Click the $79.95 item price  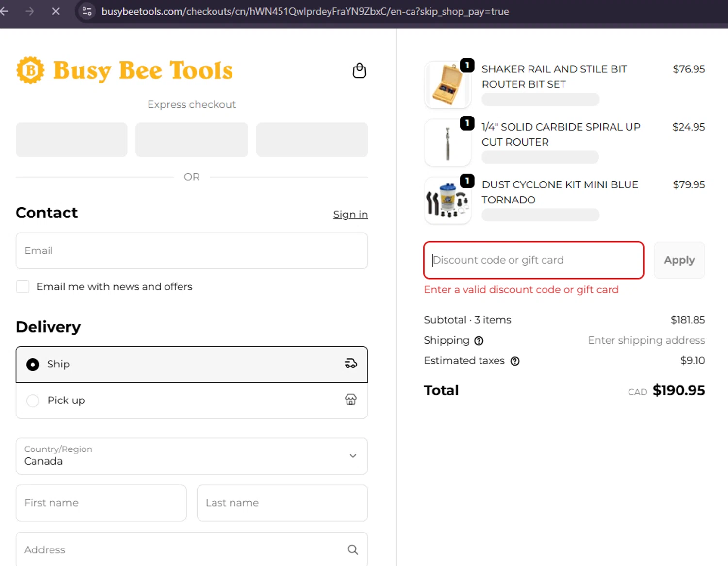click(x=689, y=184)
